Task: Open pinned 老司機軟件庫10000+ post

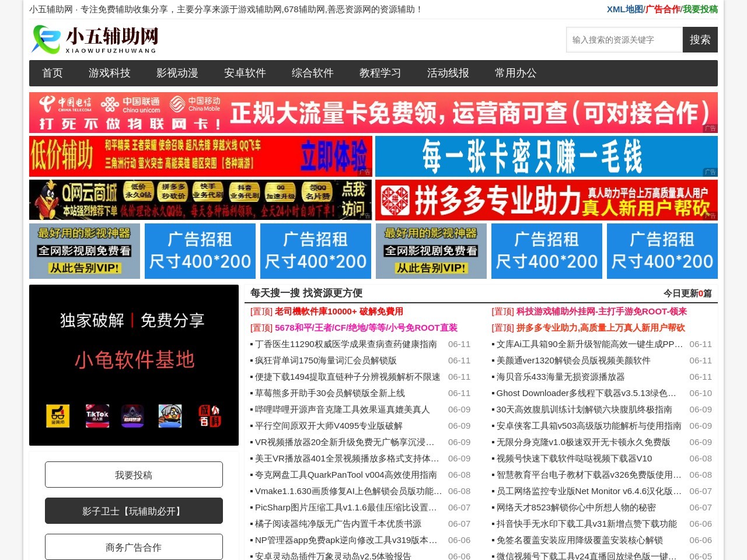Action: click(x=338, y=311)
